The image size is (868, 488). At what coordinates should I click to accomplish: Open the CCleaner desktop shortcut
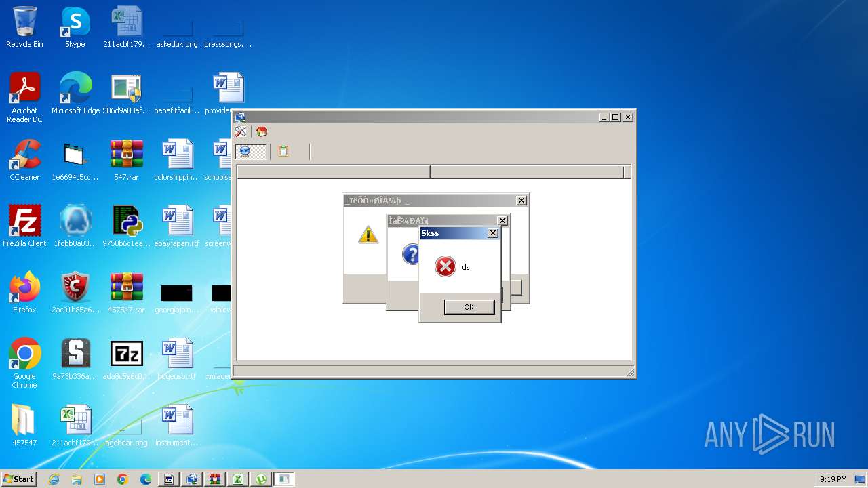(x=24, y=160)
